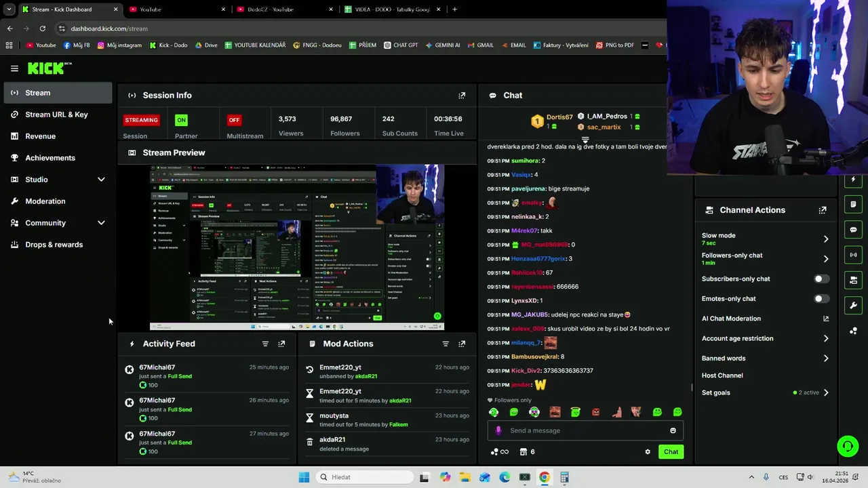Open Stream URL & Key page
Screen dimensions: 868x488
tap(58, 115)
